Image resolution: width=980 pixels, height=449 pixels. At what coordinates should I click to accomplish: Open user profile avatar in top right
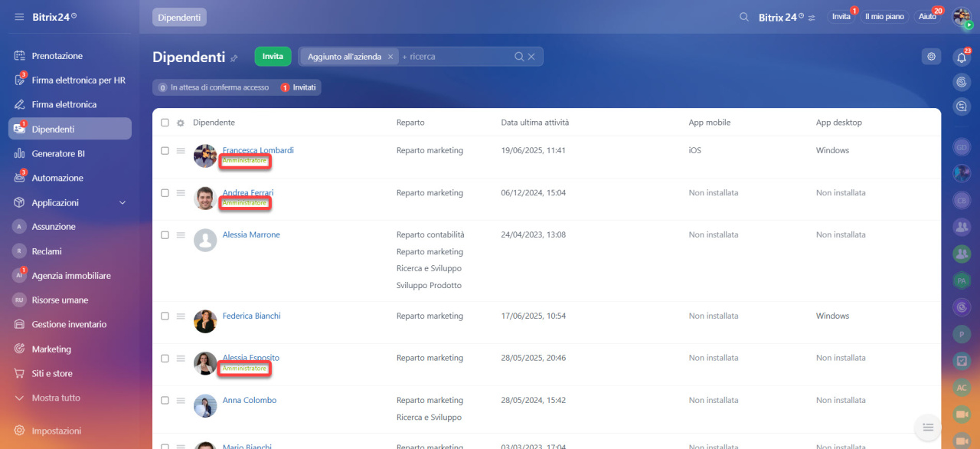tap(962, 17)
